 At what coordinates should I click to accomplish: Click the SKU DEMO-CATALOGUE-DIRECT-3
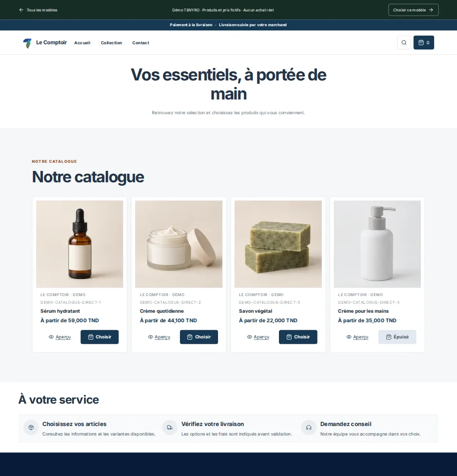tap(269, 302)
